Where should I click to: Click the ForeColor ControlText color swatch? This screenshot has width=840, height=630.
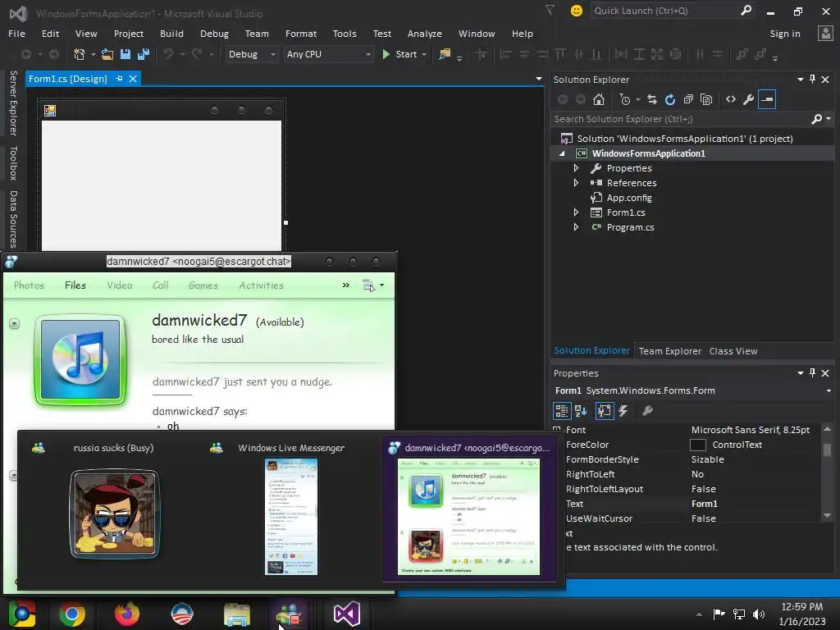point(697,445)
